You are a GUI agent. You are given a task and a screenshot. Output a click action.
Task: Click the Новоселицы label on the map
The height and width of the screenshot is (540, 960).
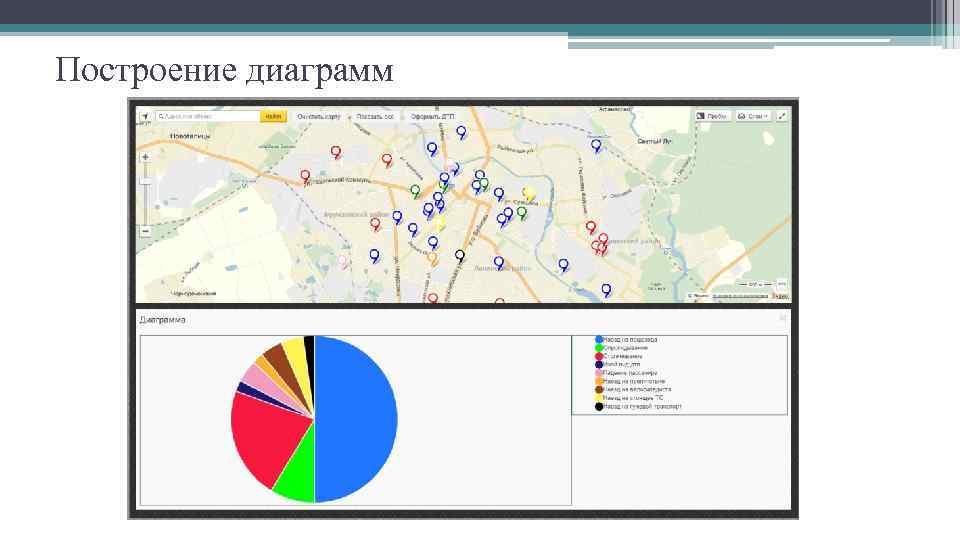[190, 136]
